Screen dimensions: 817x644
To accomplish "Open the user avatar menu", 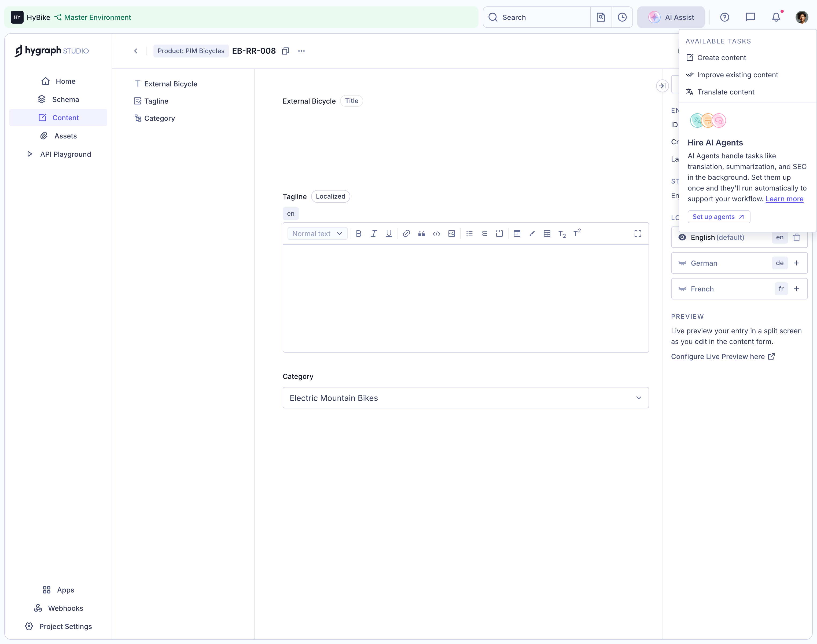I will coord(801,17).
